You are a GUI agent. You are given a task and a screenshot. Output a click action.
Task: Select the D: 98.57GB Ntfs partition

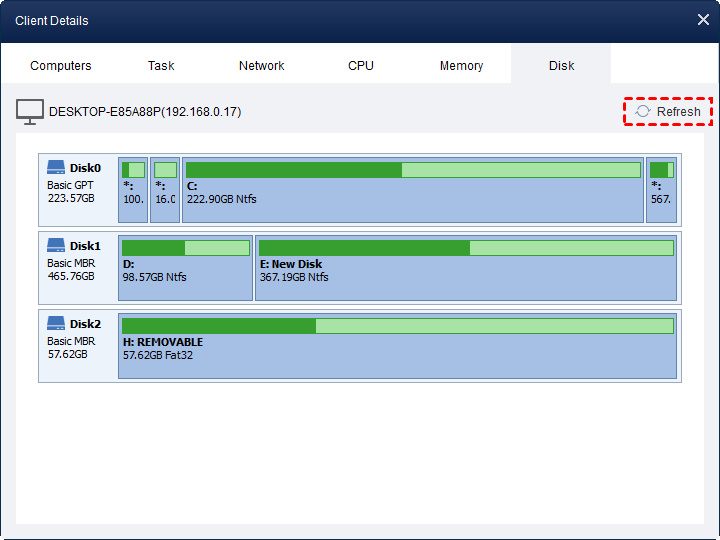point(186,268)
